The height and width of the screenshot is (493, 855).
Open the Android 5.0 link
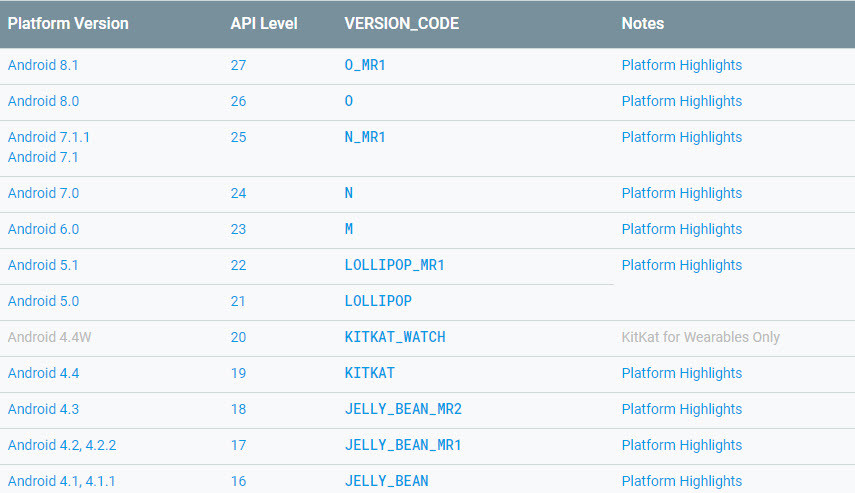point(44,302)
